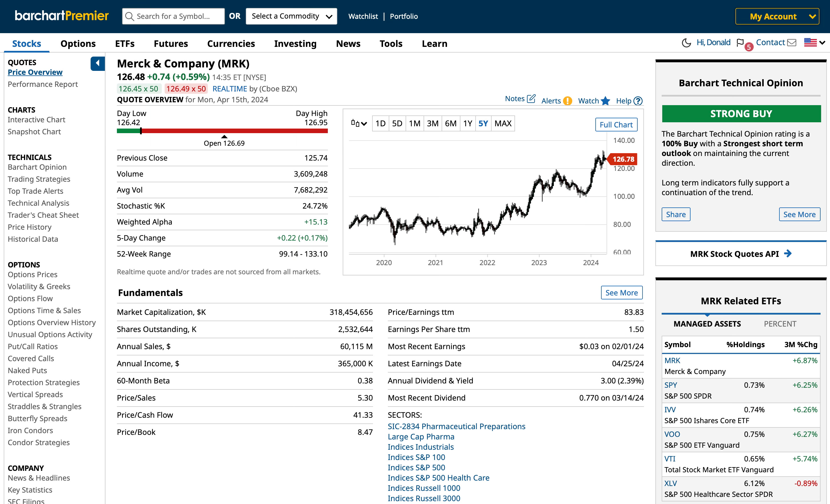830x504 pixels.
Task: Open Iron Condors in sidebar
Action: (x=30, y=430)
